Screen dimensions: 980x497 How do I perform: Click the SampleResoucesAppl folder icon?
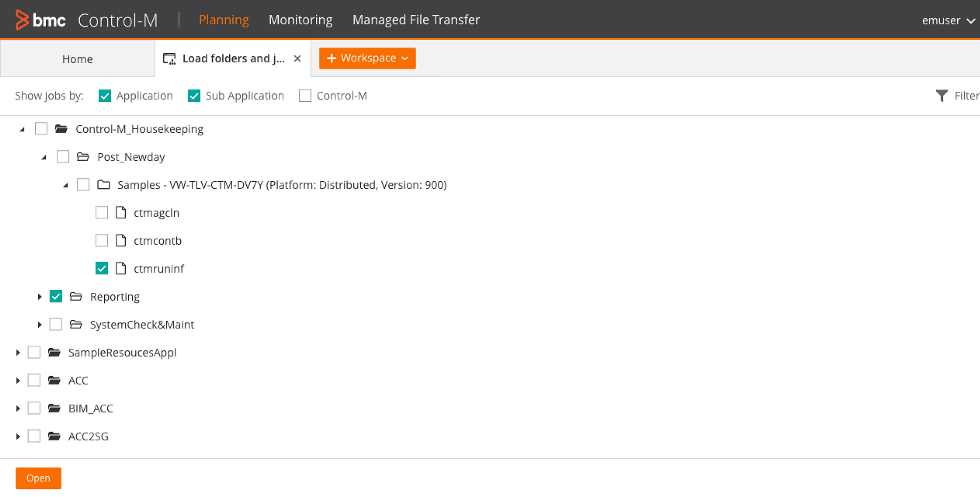(x=54, y=352)
